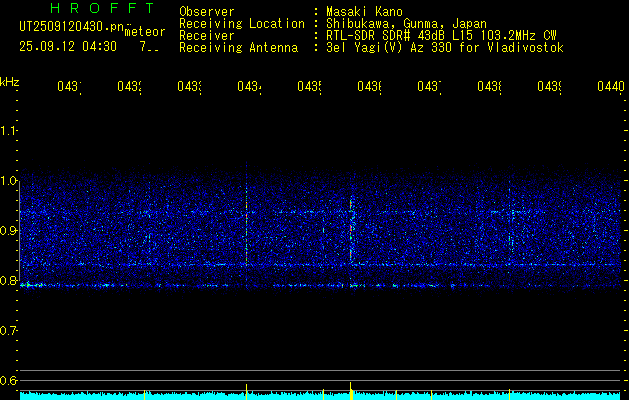Click the word "meteor" beside the file name
The image size is (629, 400).
[145, 32]
